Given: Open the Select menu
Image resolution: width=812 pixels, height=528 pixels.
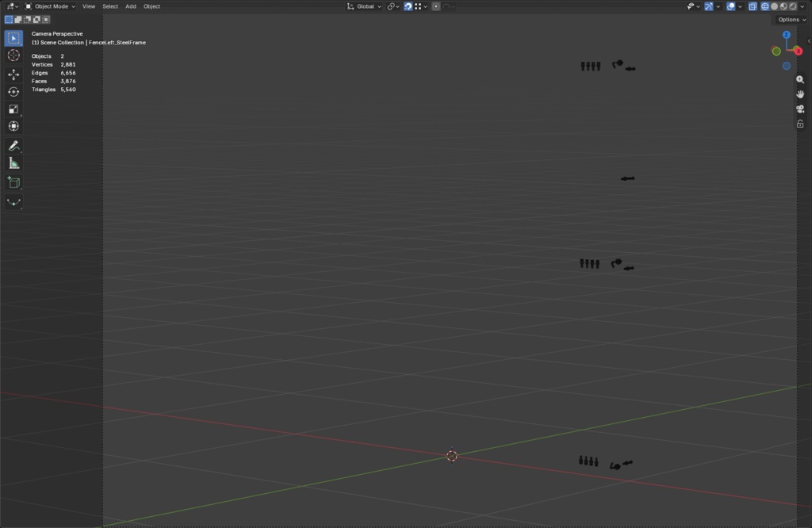Looking at the screenshot, I should pyautogui.click(x=109, y=6).
